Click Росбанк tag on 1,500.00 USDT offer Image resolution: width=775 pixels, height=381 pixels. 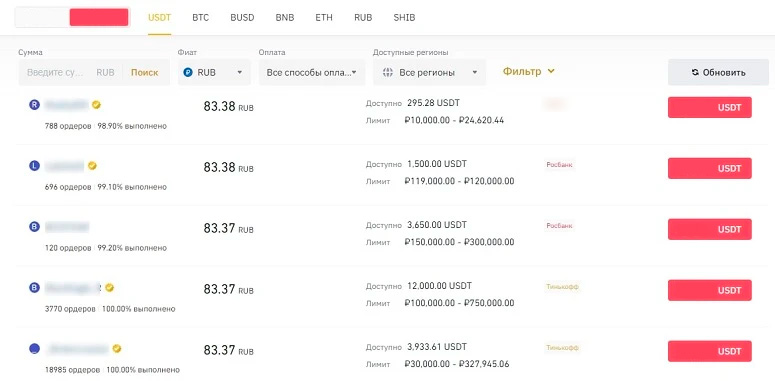pos(560,165)
